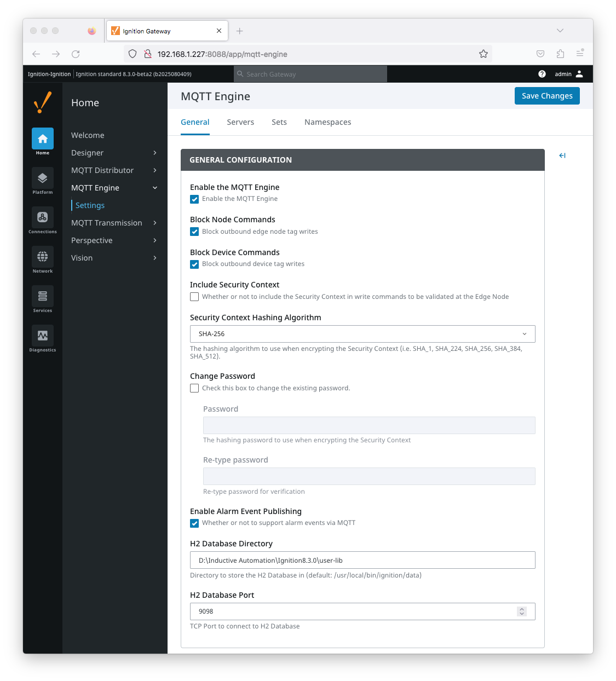Toggle Block outbound device tag writes

coord(194,264)
